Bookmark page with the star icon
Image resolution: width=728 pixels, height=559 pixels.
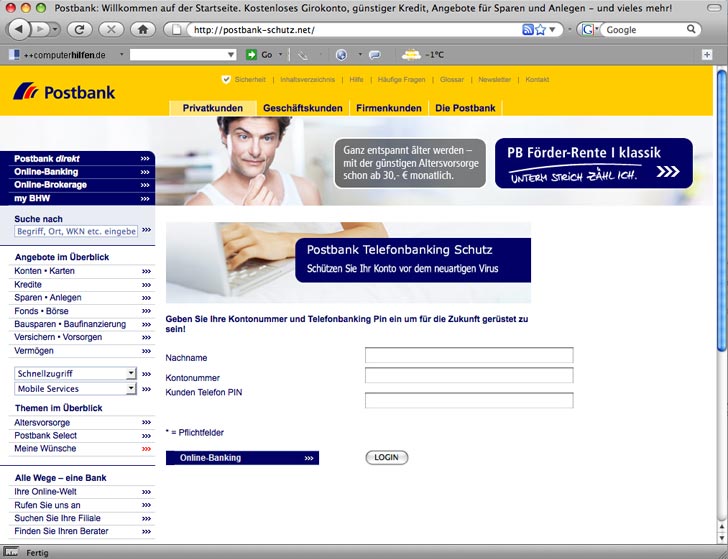click(x=540, y=30)
